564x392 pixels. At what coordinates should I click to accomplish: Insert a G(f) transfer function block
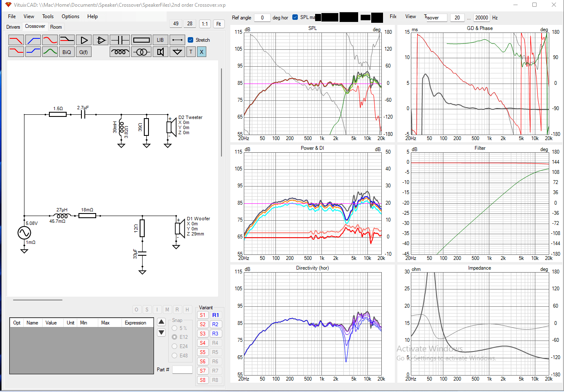[x=84, y=52]
